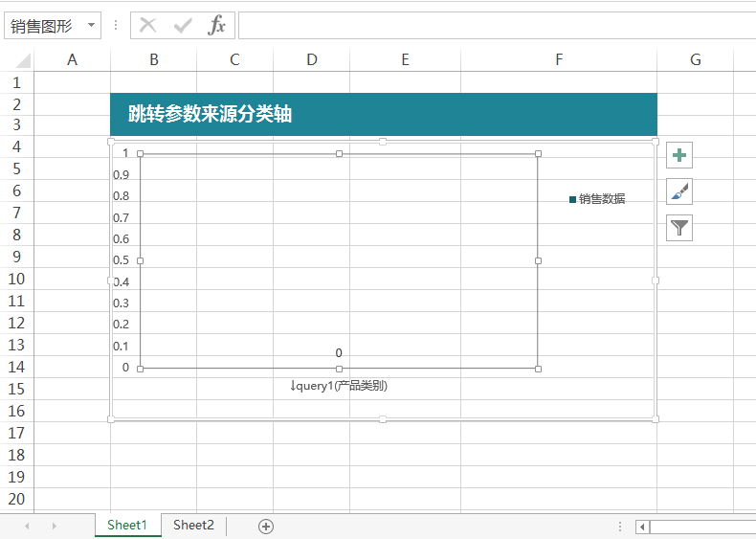Click horizontal scrollbar left arrow
The height and width of the screenshot is (539, 756).
(642, 527)
